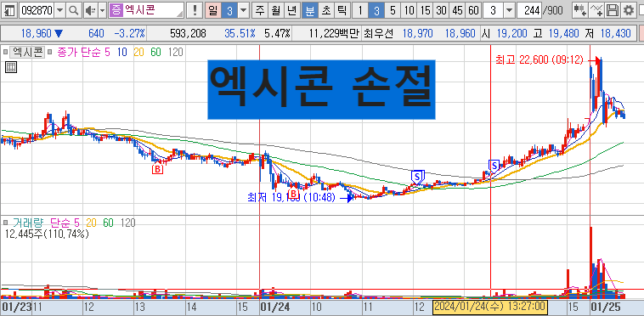Open the data grid icon below 엑시콘 label

(11, 67)
